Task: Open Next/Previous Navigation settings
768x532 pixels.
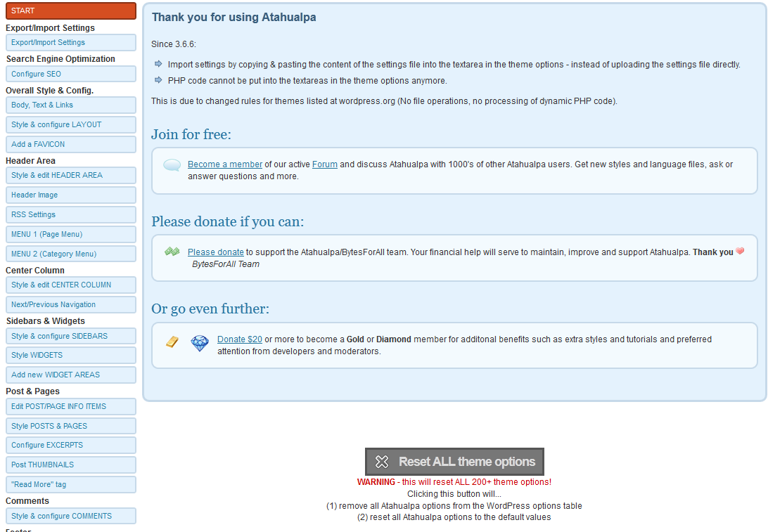Action: (x=71, y=304)
